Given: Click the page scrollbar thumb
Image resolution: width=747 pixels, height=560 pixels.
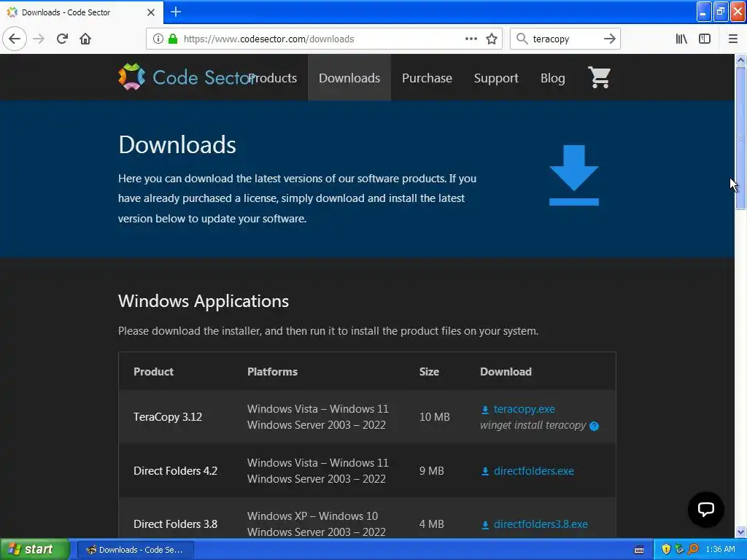Looking at the screenshot, I should click(740, 138).
